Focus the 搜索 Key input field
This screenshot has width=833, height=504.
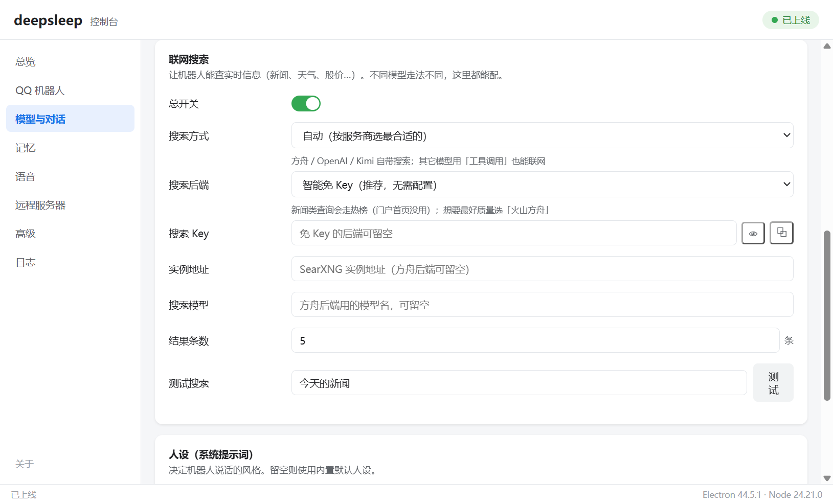(x=514, y=233)
